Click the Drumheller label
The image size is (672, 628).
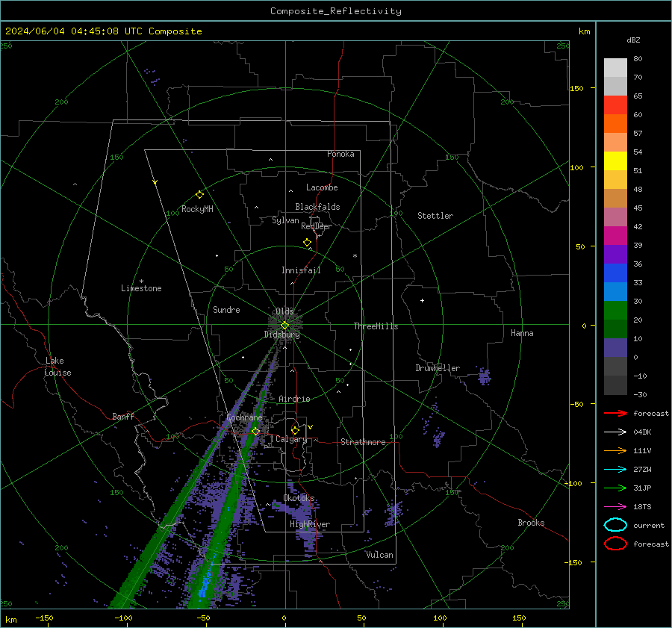click(x=438, y=368)
